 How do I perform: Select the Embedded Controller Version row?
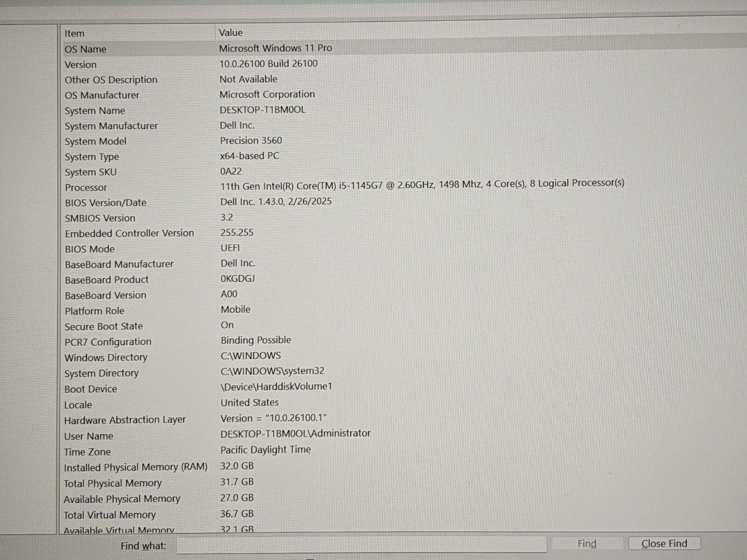click(129, 233)
